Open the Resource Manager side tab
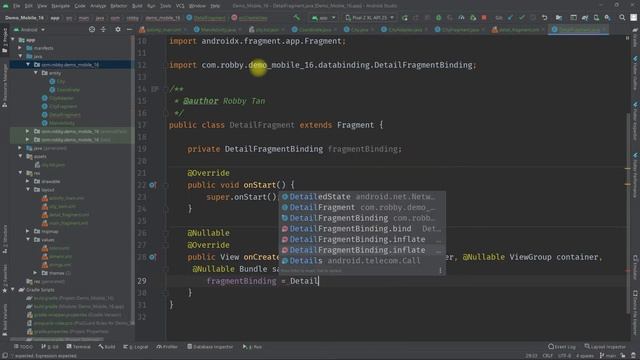Image resolution: width=640 pixels, height=360 pixels. pyautogui.click(x=4, y=86)
